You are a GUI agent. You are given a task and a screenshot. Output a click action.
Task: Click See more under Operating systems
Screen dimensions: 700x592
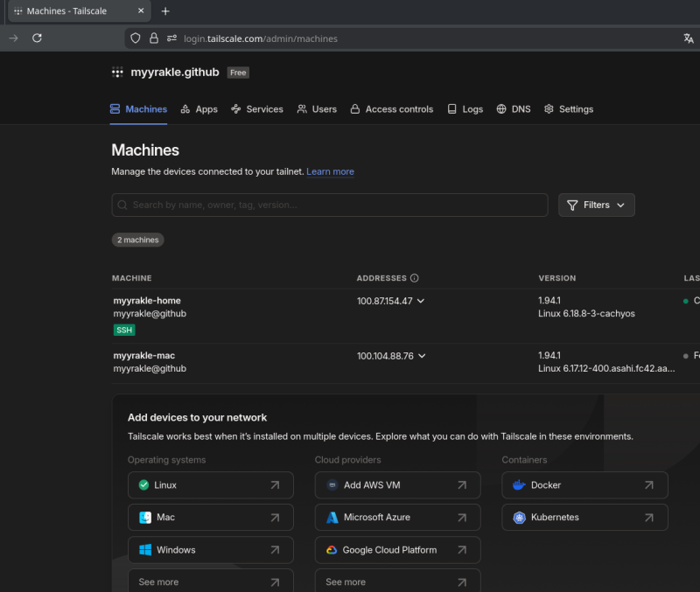click(x=210, y=582)
